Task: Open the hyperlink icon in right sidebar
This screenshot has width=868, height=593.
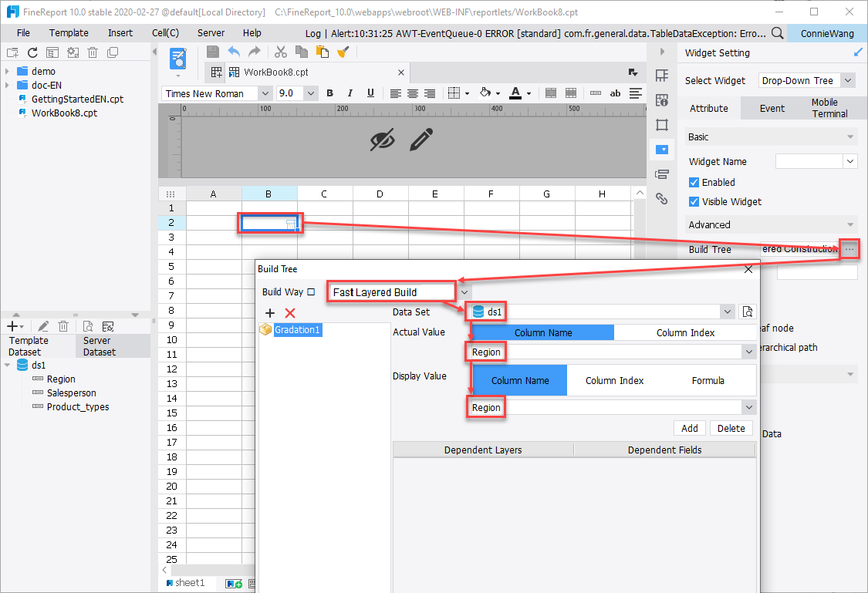Action: click(661, 199)
